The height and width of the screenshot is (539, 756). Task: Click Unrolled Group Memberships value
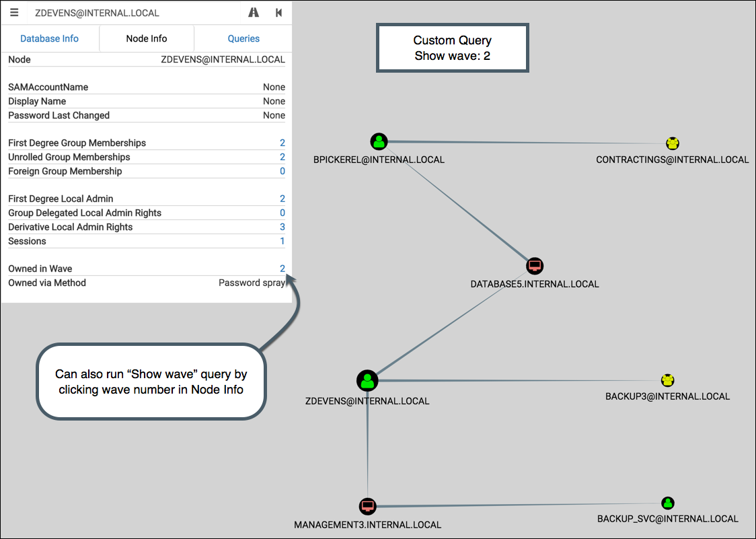(282, 157)
